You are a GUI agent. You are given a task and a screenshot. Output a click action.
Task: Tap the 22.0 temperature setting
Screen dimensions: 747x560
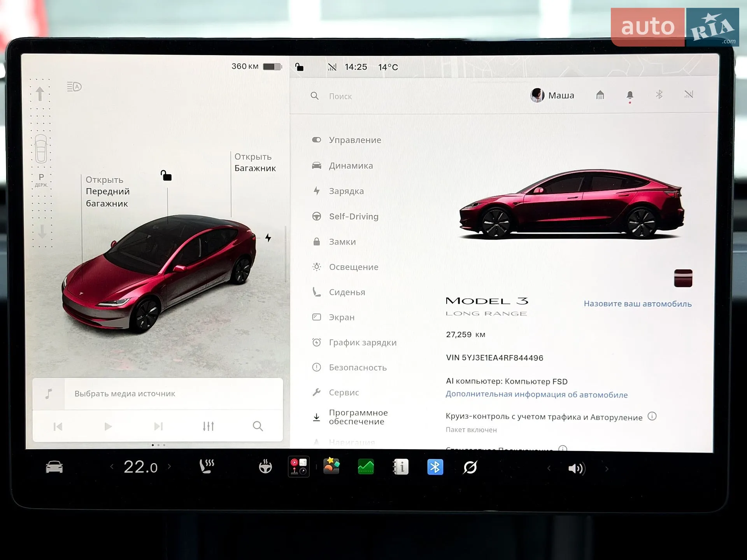click(140, 467)
